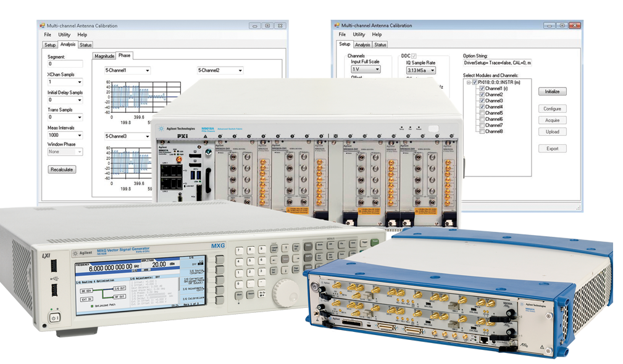Click the Segment input field
Viewport: 623px width, 364px height.
(x=65, y=64)
